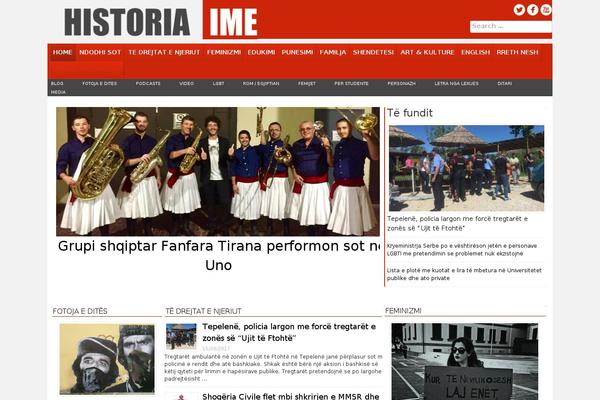This screenshot has width=600, height=400.
Task: Open the PERSONAZH submenu link
Action: [x=401, y=83]
